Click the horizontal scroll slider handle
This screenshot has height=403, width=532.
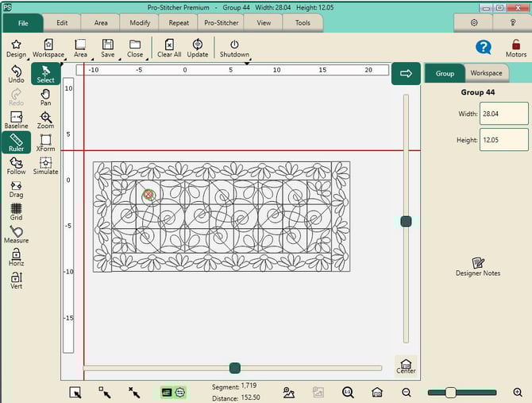click(235, 368)
